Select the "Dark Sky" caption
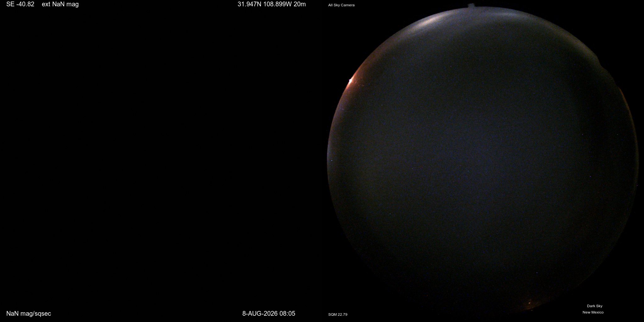The height and width of the screenshot is (322, 644). [x=595, y=306]
